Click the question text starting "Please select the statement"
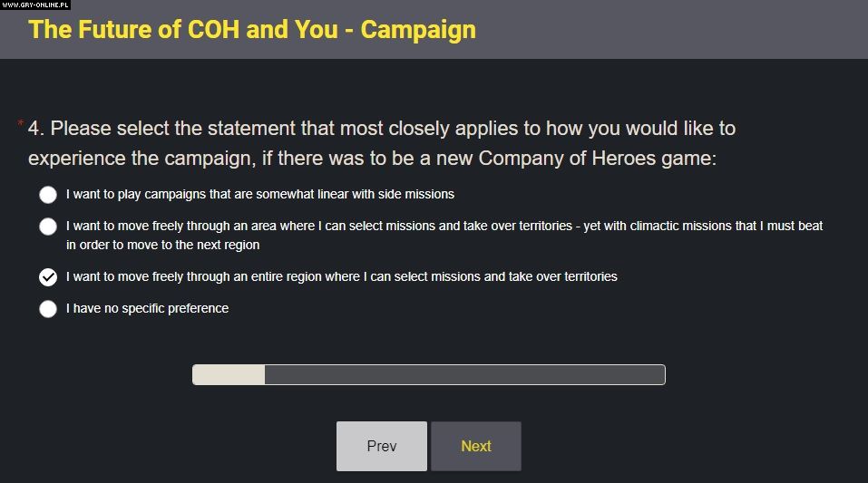 point(399,129)
